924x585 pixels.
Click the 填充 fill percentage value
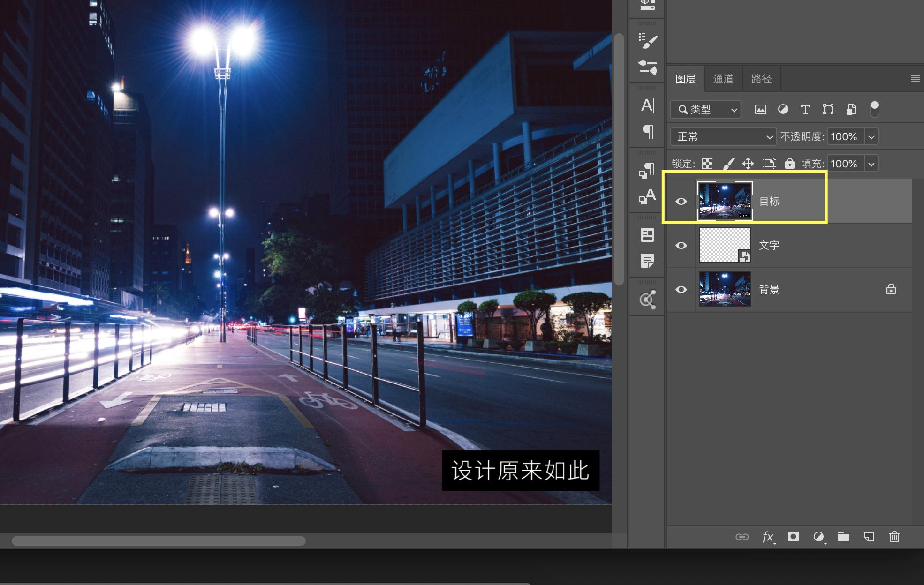(x=844, y=164)
